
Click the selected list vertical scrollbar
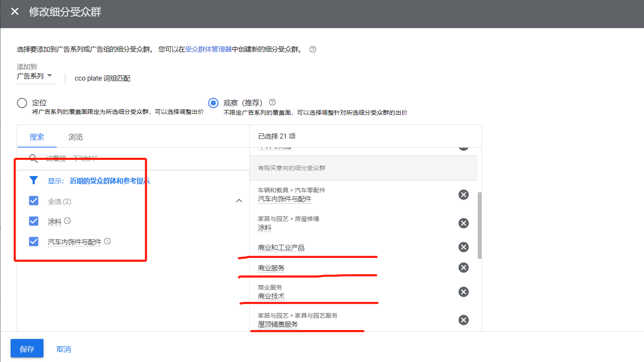point(479,225)
